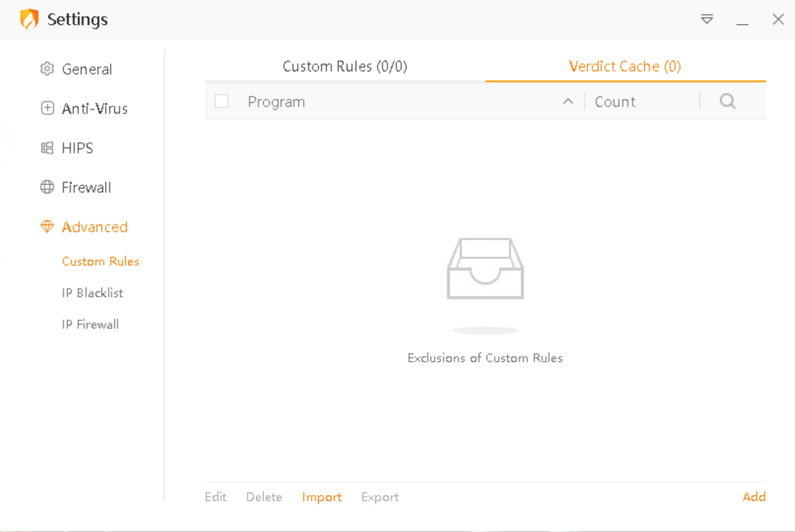The height and width of the screenshot is (532, 795).
Task: Open IP Blacklist in sidebar
Action: click(x=93, y=293)
